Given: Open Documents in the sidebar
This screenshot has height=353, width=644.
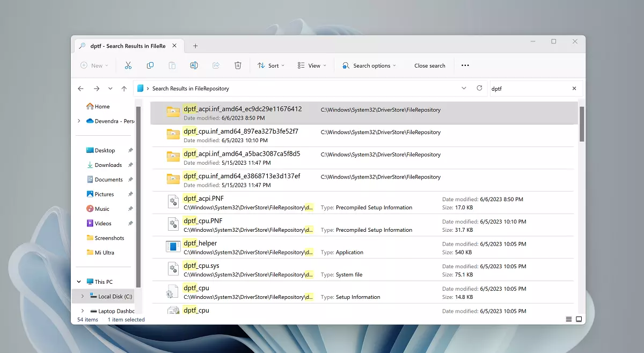Looking at the screenshot, I should (x=108, y=179).
